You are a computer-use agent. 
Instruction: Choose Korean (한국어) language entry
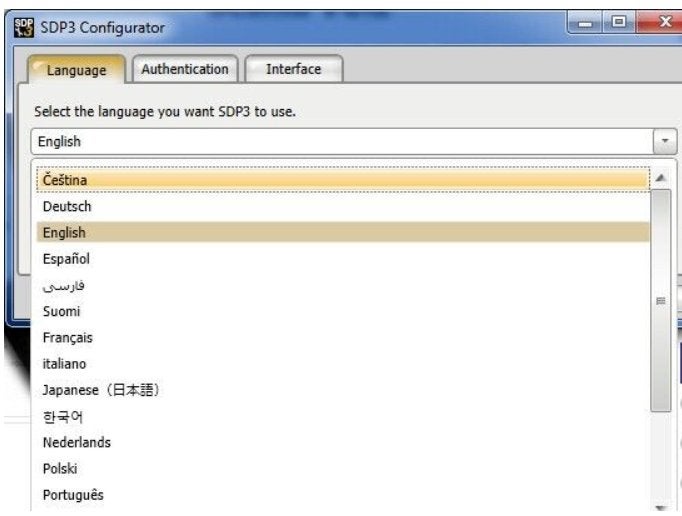pos(343,416)
